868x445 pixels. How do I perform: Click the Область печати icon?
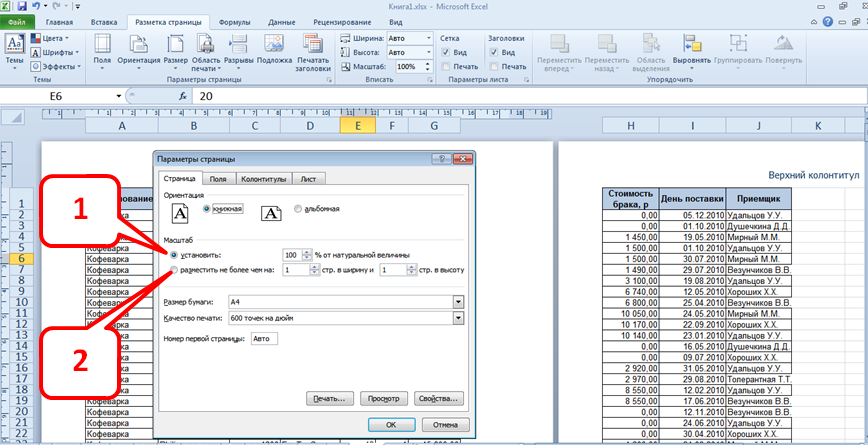pos(206,47)
